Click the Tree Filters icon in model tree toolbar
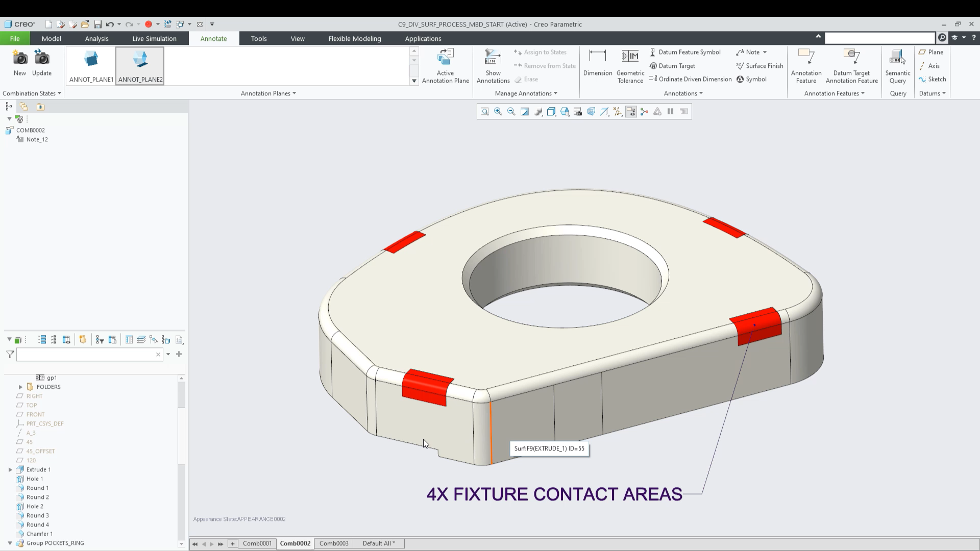This screenshot has height=551, width=980. tap(100, 340)
